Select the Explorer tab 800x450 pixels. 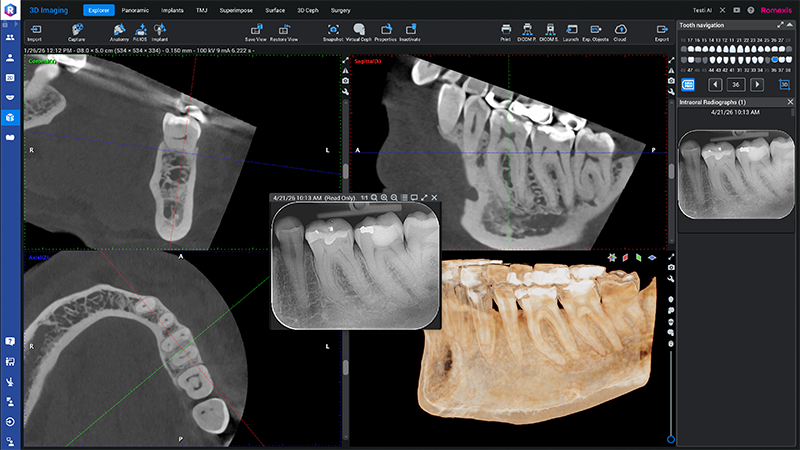pyautogui.click(x=99, y=10)
